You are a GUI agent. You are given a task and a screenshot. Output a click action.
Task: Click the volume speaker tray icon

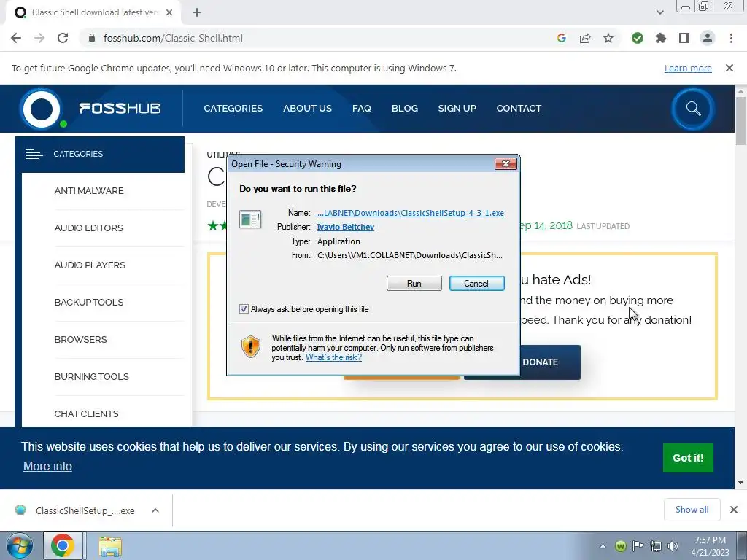(673, 545)
